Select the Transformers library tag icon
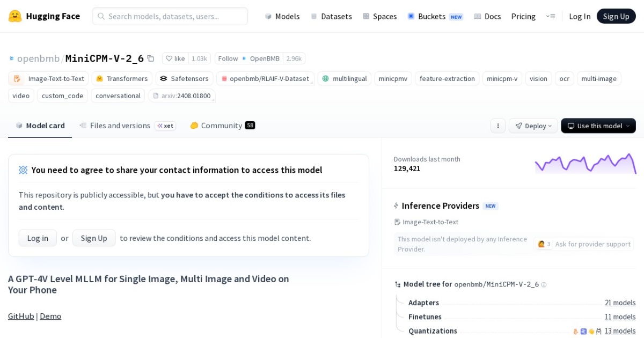This screenshot has height=338, width=644. (99, 78)
